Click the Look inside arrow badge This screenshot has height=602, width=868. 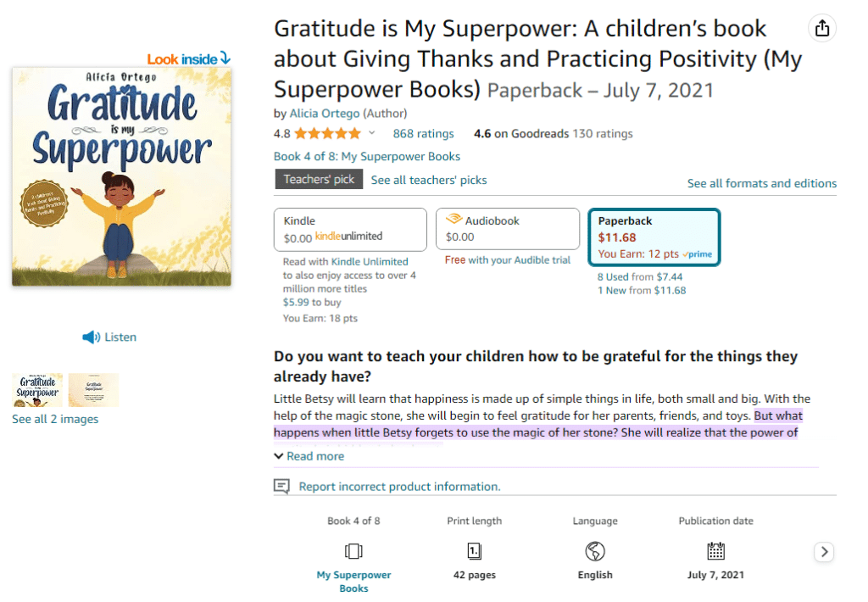pyautogui.click(x=189, y=59)
